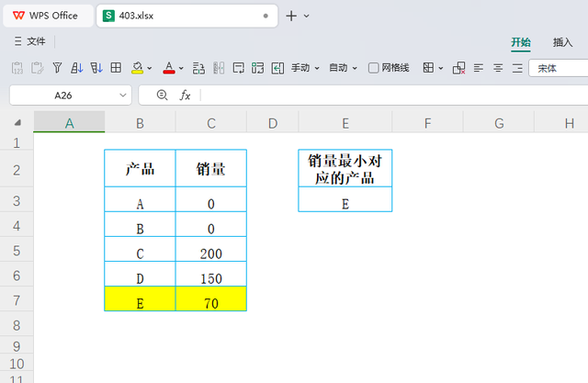588x383 pixels.
Task: Click the borders grid button
Action: pyautogui.click(x=428, y=68)
